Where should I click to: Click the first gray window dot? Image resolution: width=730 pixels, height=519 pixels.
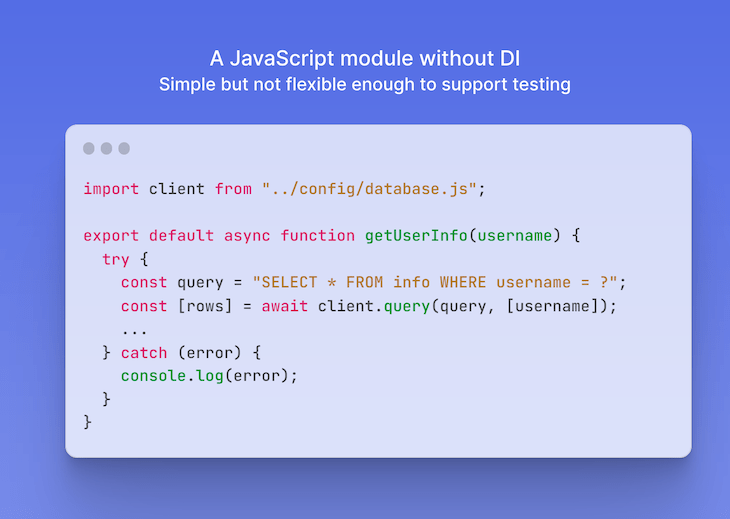(88, 148)
